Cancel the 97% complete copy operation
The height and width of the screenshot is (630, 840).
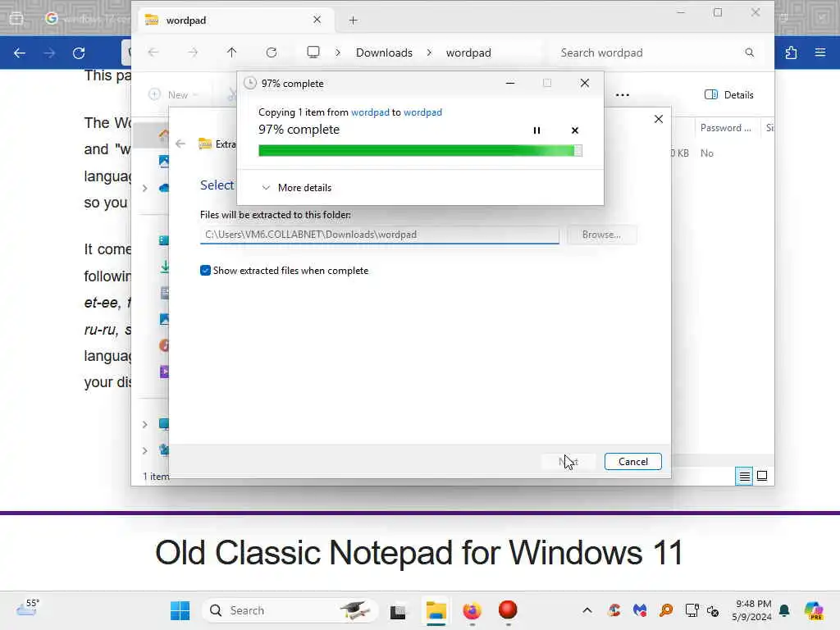(575, 130)
